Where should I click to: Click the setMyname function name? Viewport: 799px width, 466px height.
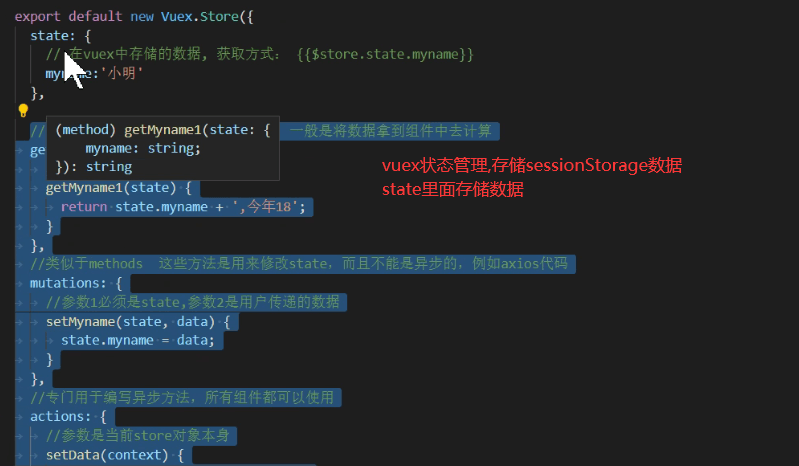pos(81,322)
